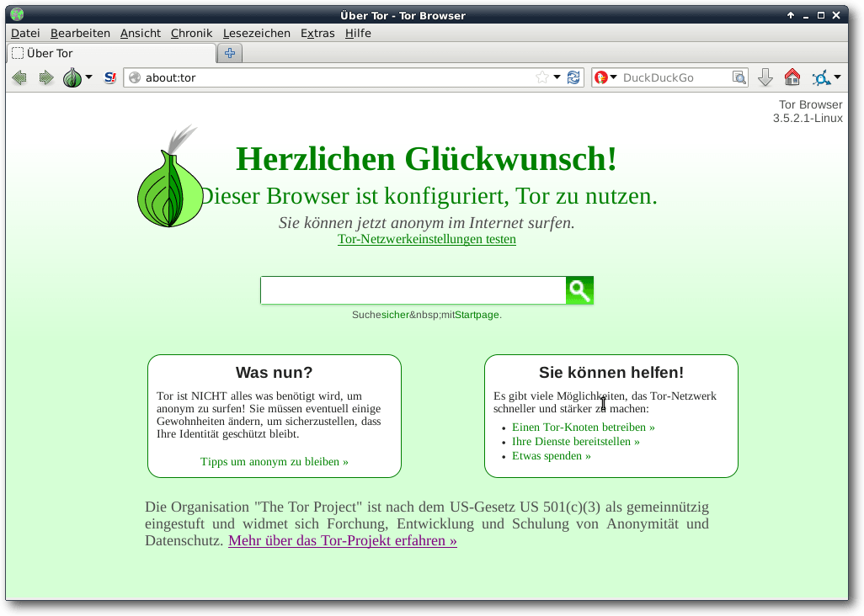Go forward with the forward arrow

point(46,77)
